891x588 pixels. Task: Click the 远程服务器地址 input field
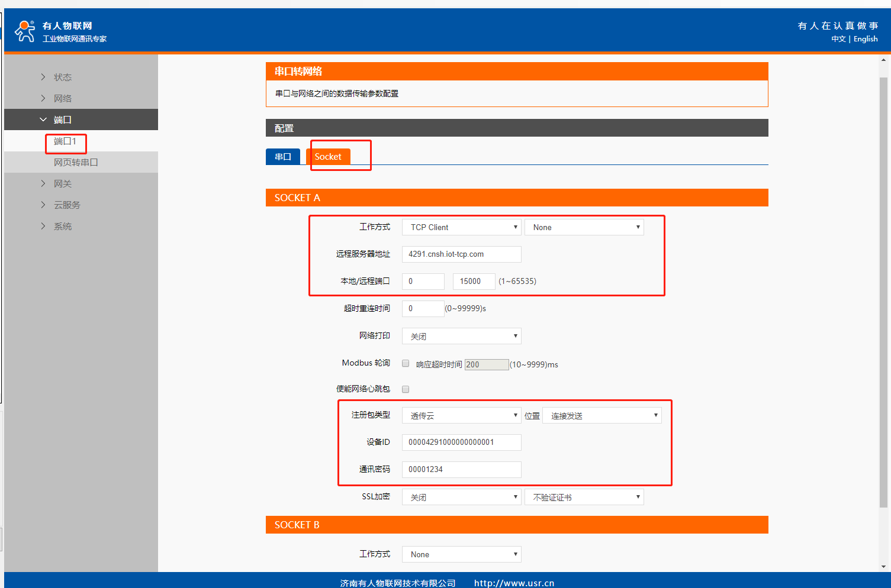point(461,254)
